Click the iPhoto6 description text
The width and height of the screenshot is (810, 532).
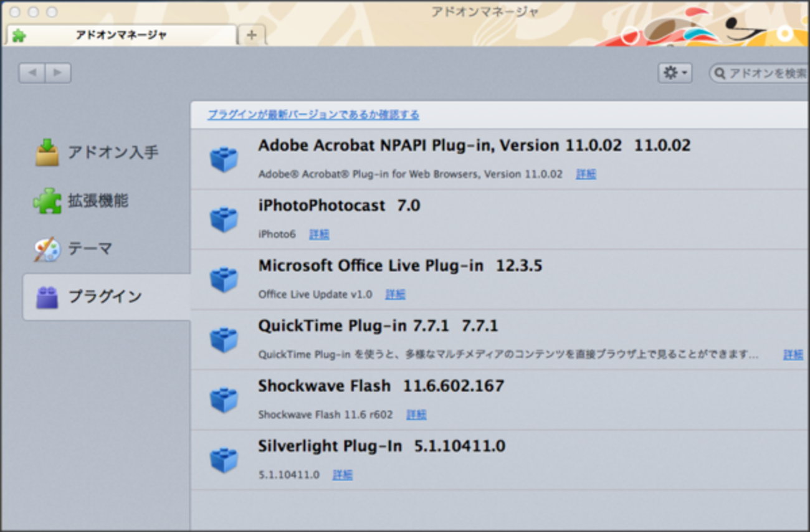pos(277,234)
